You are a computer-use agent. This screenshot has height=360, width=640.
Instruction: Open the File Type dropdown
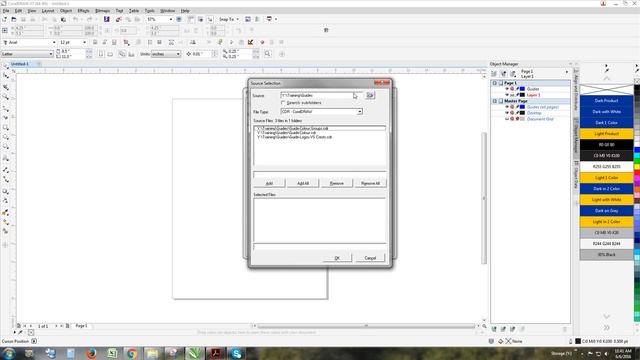tap(360, 111)
